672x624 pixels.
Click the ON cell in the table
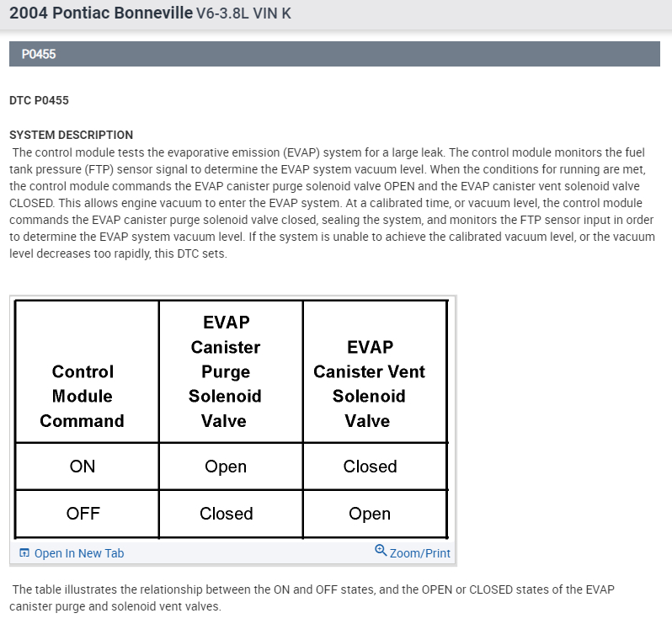tap(83, 466)
